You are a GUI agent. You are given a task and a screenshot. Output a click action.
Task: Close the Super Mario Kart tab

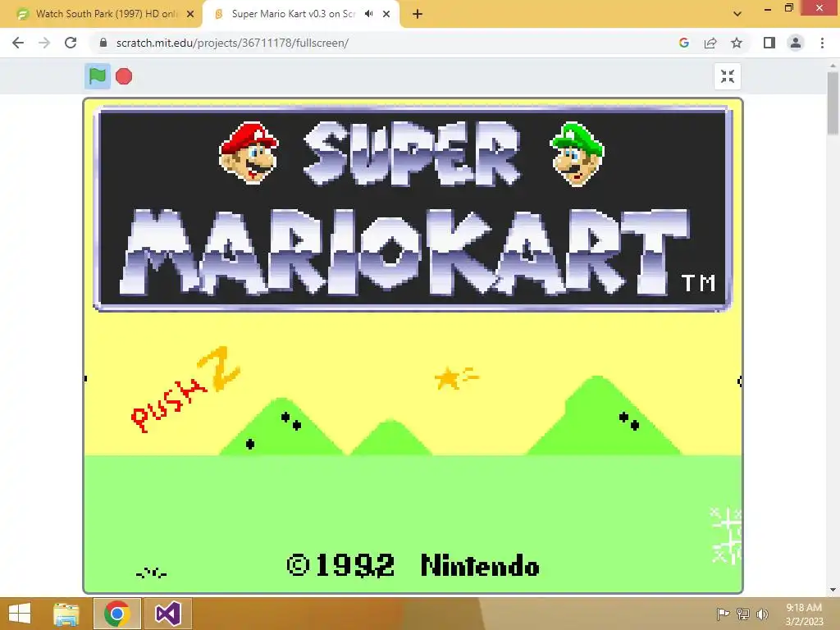(x=386, y=15)
